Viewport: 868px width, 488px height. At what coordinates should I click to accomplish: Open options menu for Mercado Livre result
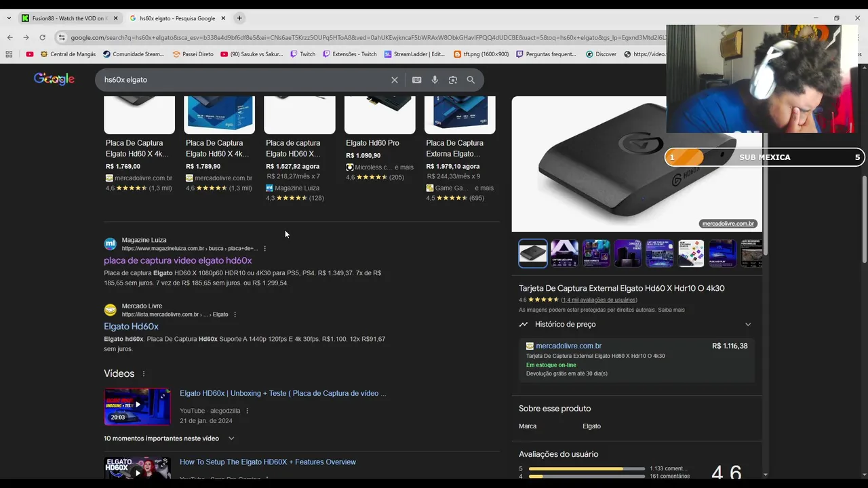[x=235, y=314]
